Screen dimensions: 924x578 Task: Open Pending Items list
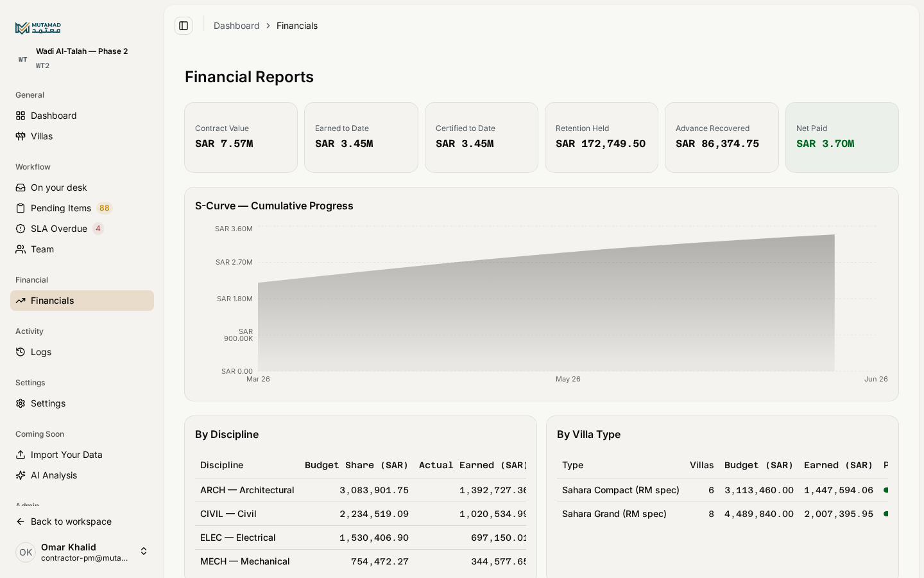pos(82,208)
